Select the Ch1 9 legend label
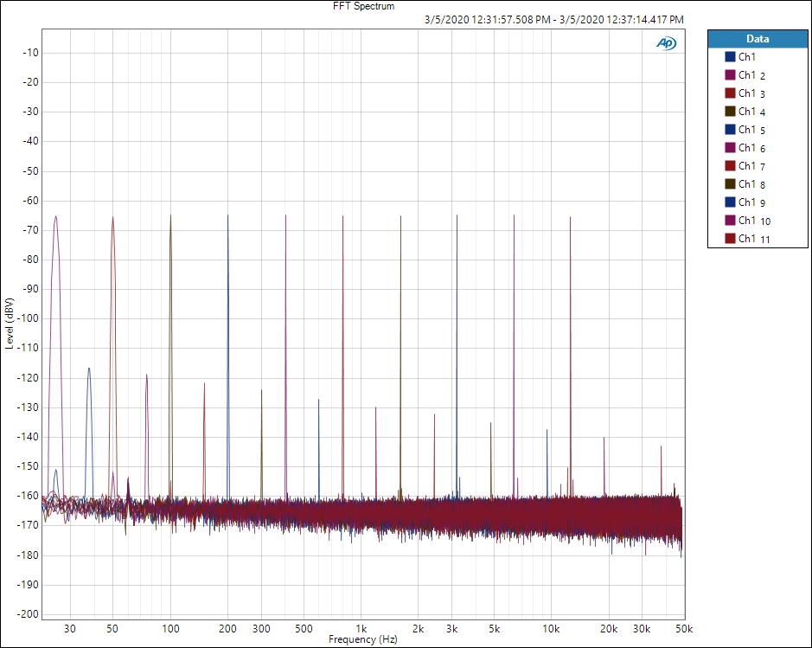 (752, 202)
